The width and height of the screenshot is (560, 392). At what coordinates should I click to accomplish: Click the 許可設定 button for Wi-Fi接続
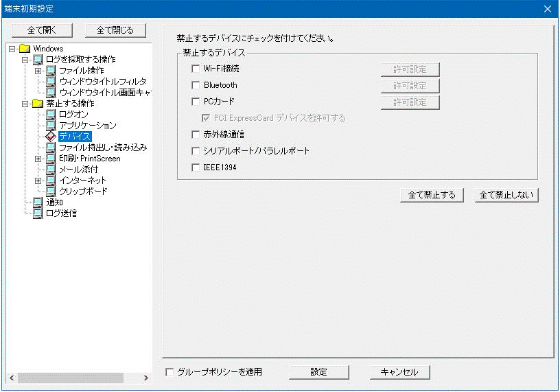(x=410, y=69)
